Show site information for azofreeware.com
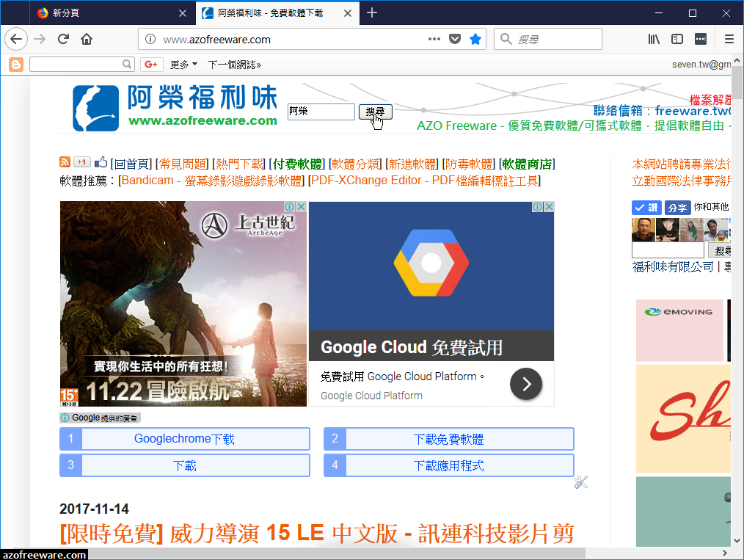Viewport: 744px width, 560px height. tap(150, 39)
